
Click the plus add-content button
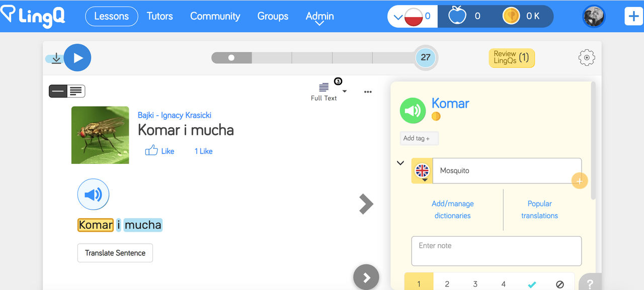point(634,16)
